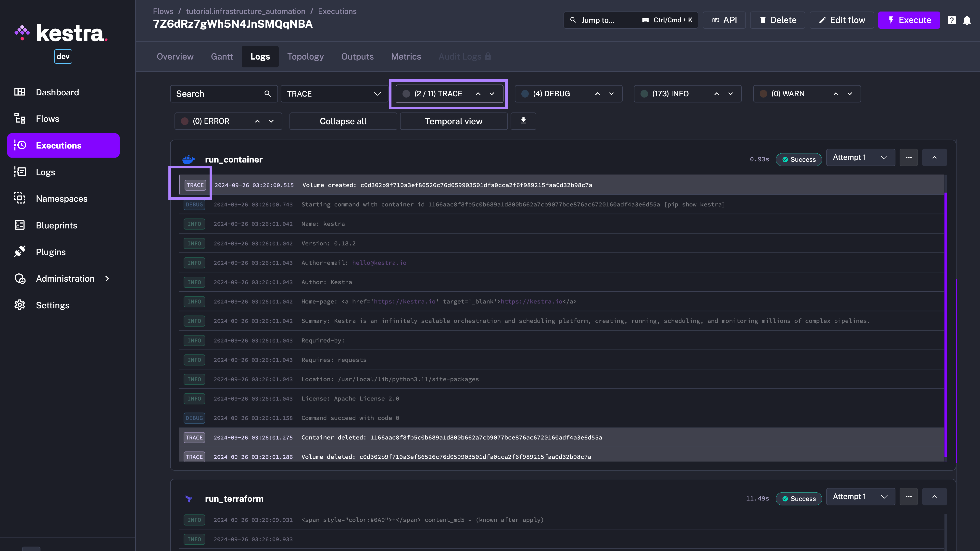Open run_container Attempt 1 dropdown
Image resolution: width=980 pixels, height=551 pixels.
coord(860,158)
